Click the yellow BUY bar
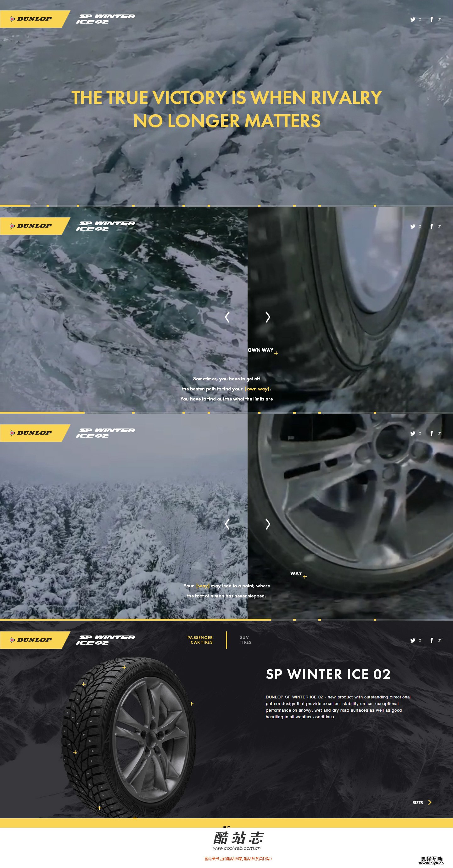The image size is (453, 868). 226,823
